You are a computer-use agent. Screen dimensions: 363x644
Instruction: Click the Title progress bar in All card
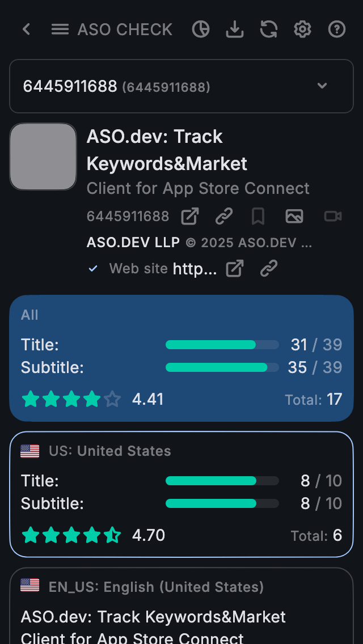click(222, 345)
